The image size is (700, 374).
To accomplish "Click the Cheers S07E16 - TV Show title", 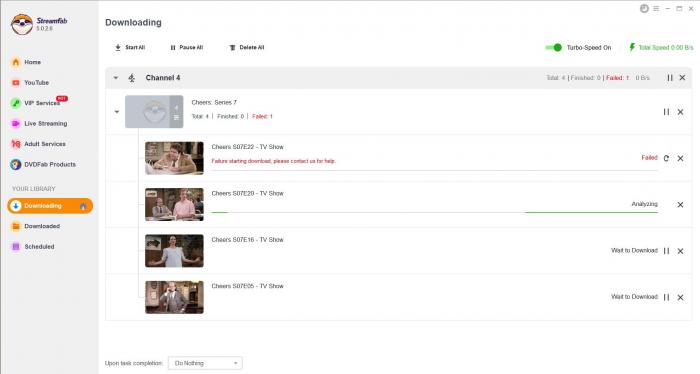I will pos(247,240).
